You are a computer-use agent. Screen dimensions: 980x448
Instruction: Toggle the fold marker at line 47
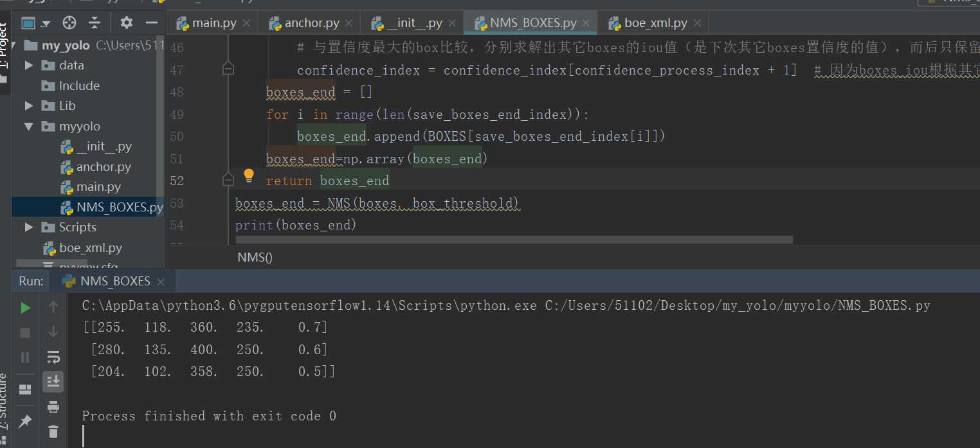228,68
